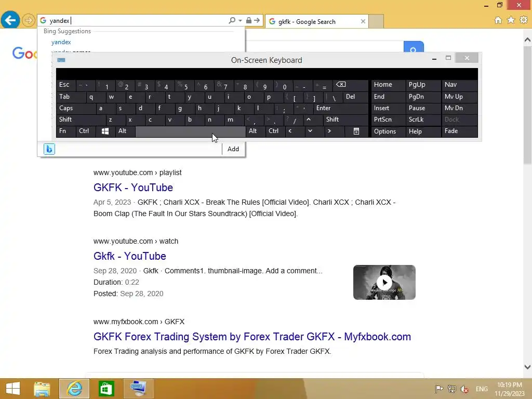
Task: Click the blue Google search button
Action: click(x=414, y=47)
